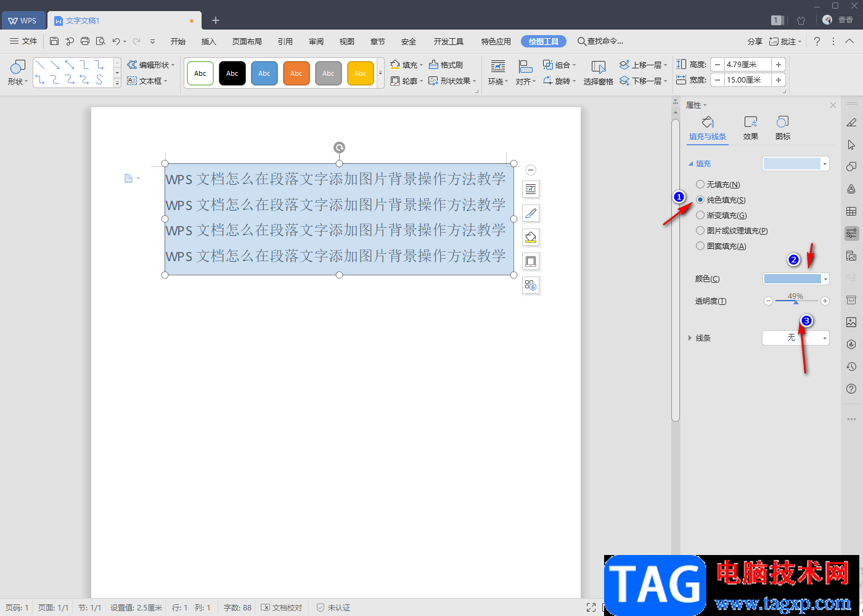Close the 属性 properties panel
863x616 pixels.
(x=833, y=105)
